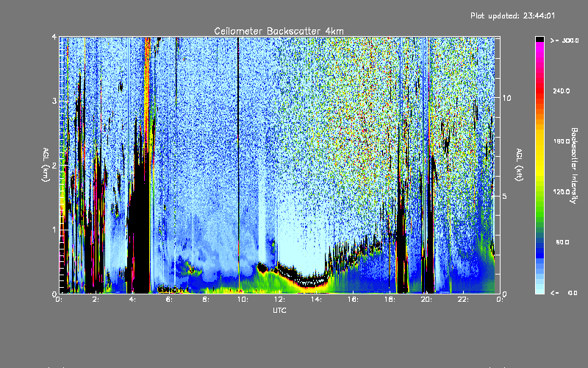Click the 'Plot updated: 23:44:01' timestamp

pyautogui.click(x=512, y=15)
